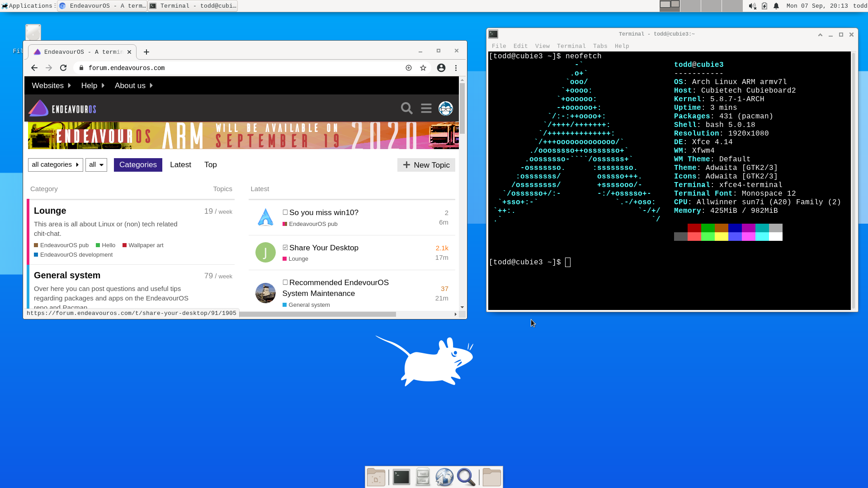Click the browser address bar URL

pos(127,68)
